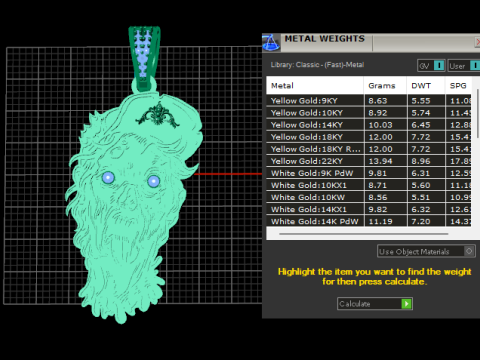Select Yellow Gold:22KY row
Screen dimensions: 480x360
point(369,161)
